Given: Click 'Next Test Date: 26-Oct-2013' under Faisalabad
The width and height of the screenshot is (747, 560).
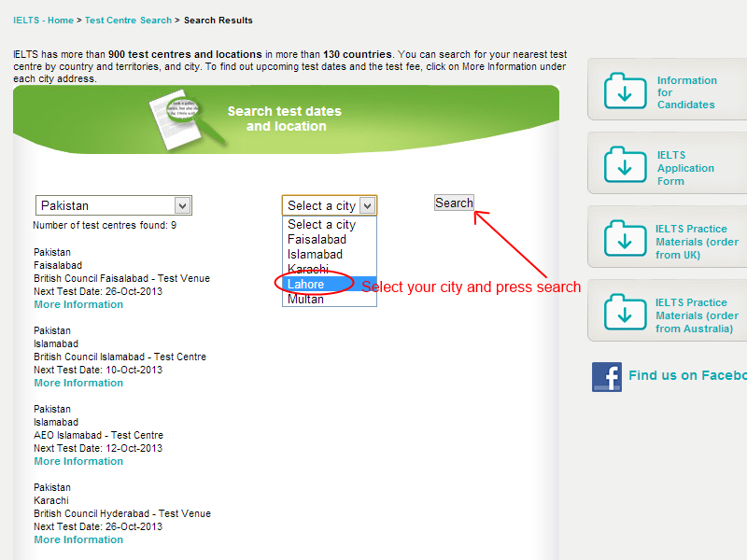Looking at the screenshot, I should pyautogui.click(x=98, y=291).
